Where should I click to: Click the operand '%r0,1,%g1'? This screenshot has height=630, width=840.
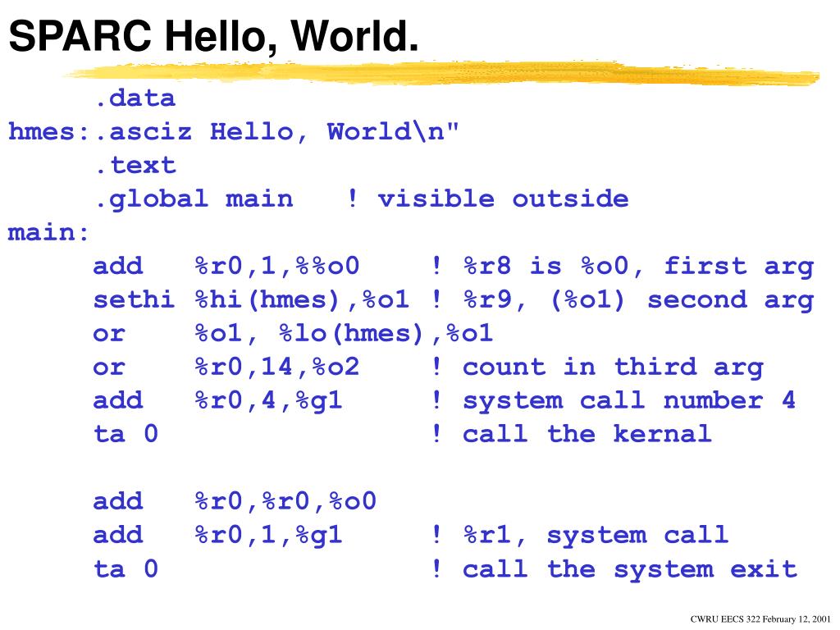pyautogui.click(x=268, y=535)
